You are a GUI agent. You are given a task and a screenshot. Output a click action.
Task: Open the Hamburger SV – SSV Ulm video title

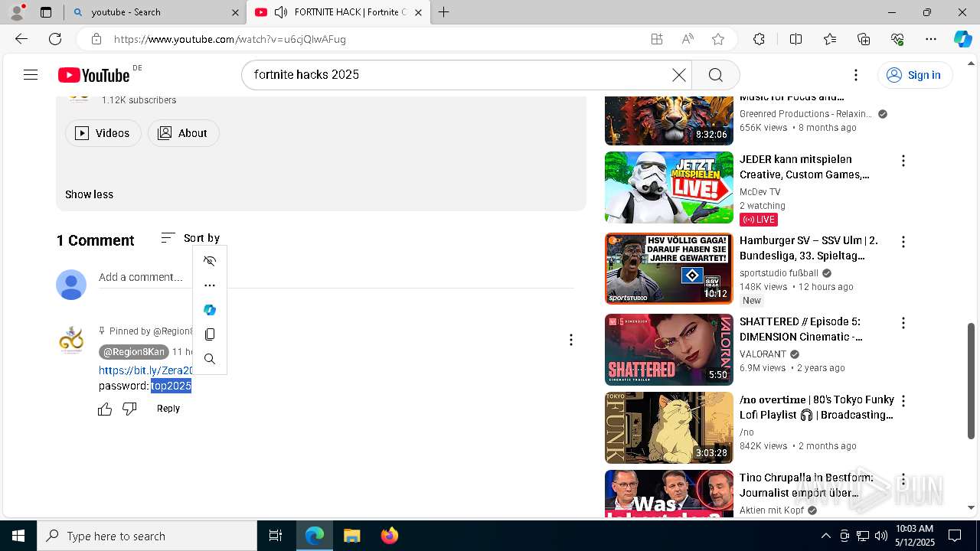point(808,248)
